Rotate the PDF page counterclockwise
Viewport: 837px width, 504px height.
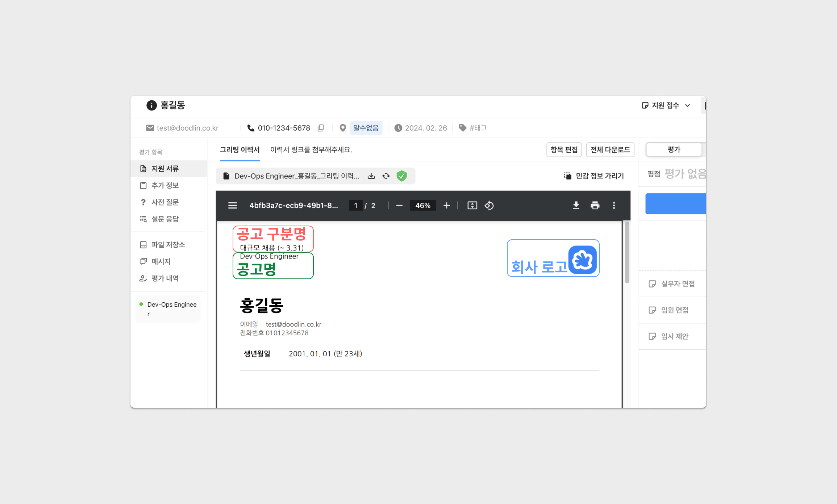click(x=489, y=206)
